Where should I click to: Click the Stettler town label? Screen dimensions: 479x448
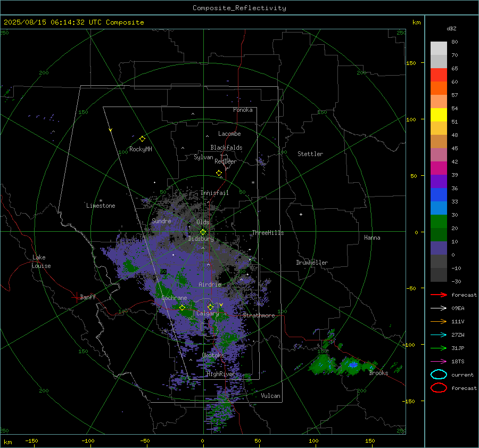pyautogui.click(x=310, y=154)
